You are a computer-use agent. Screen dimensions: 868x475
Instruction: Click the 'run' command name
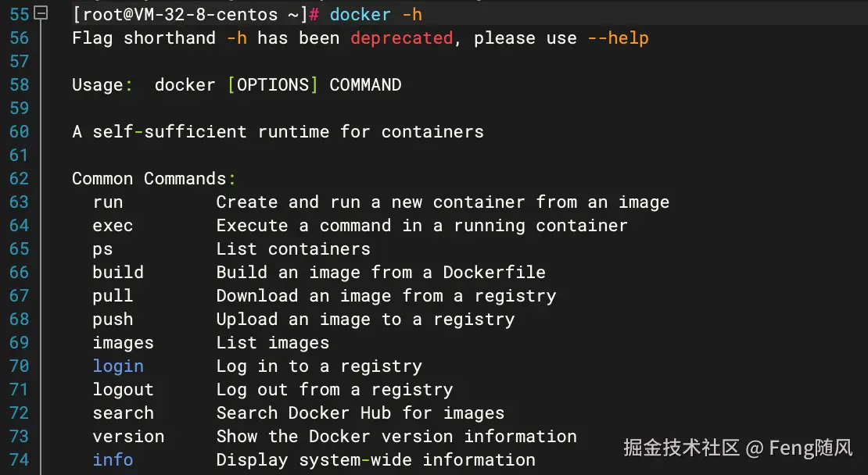coord(108,202)
